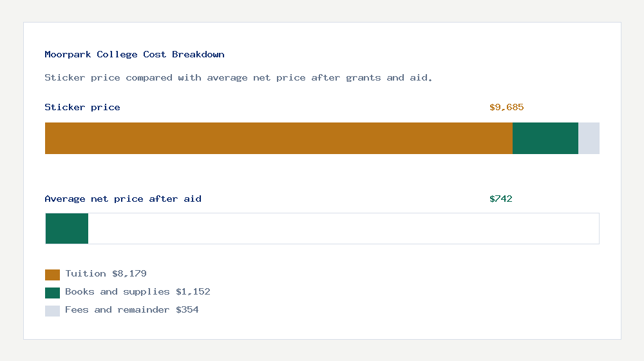Select the light gray fees bar segment
644x361 pixels.
[x=589, y=138]
